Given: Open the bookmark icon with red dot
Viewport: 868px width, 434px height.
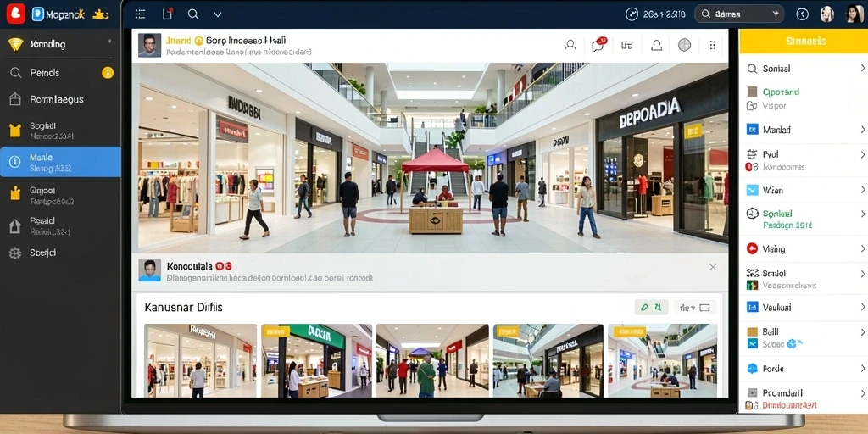Looking at the screenshot, I should pyautogui.click(x=168, y=14).
